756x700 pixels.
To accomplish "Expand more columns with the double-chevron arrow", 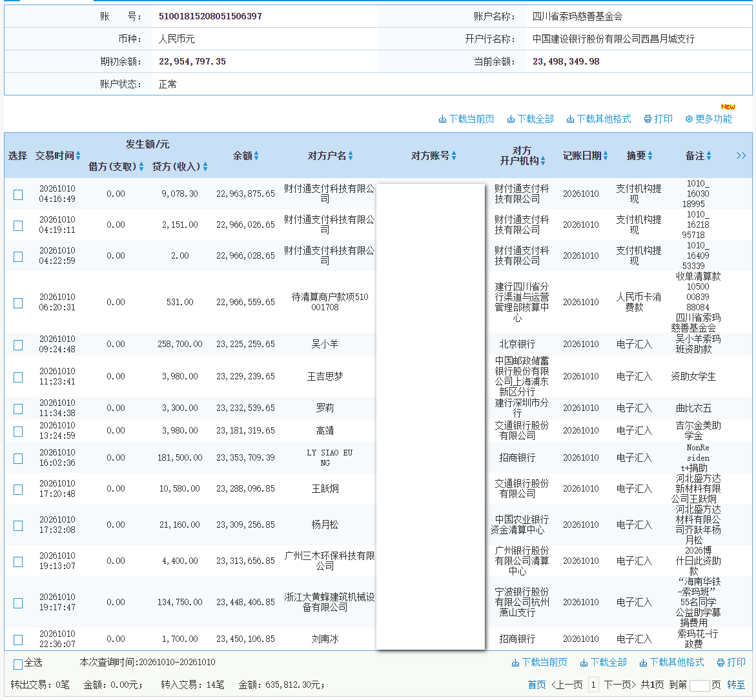I will coord(741,155).
